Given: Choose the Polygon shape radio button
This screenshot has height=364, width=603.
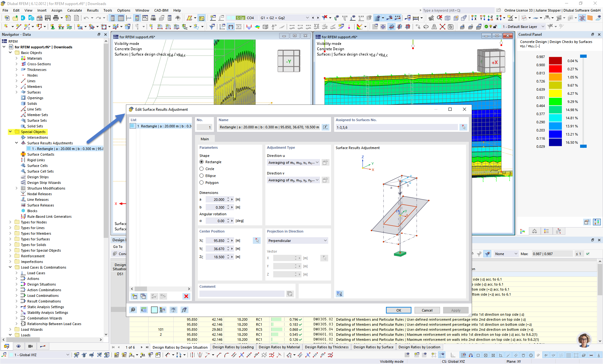Looking at the screenshot, I should 202,183.
